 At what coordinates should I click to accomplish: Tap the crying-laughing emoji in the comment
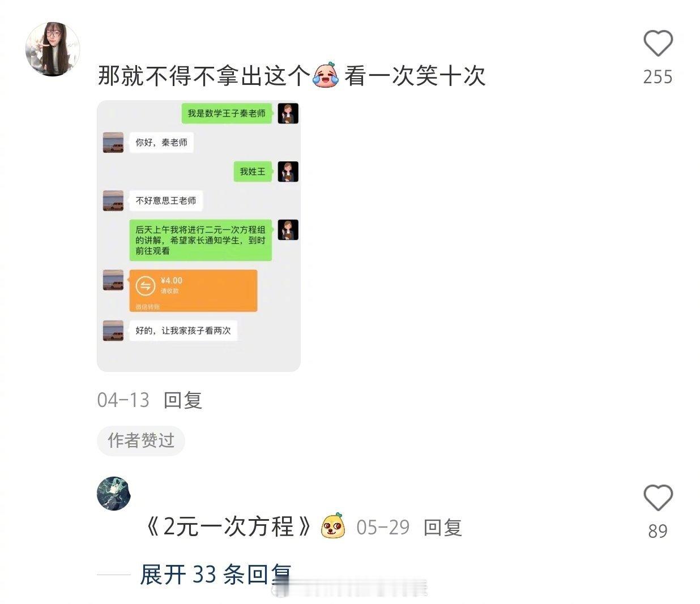point(326,75)
